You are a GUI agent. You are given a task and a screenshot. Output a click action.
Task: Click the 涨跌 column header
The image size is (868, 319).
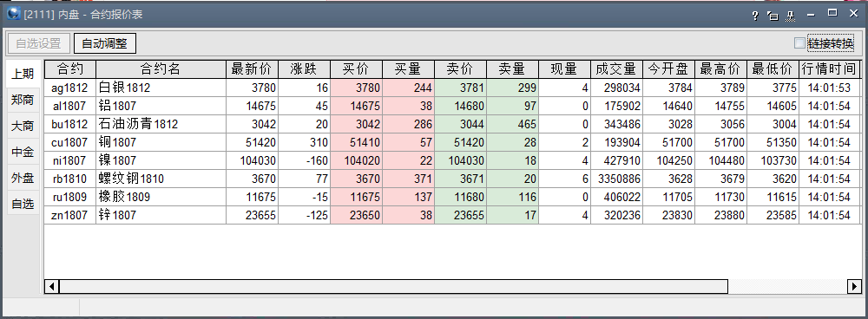point(305,69)
